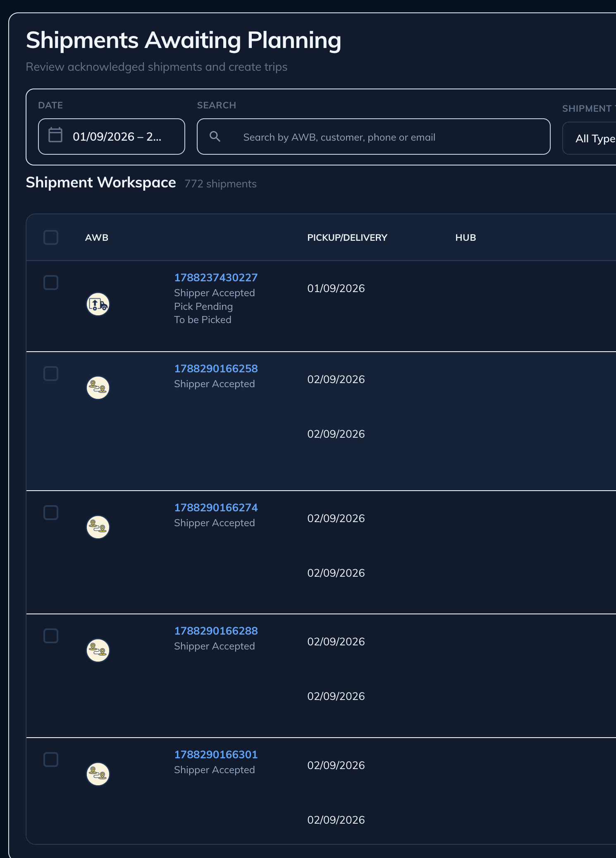Click the Shipment Workspace heading
This screenshot has width=616, height=858.
click(x=101, y=182)
